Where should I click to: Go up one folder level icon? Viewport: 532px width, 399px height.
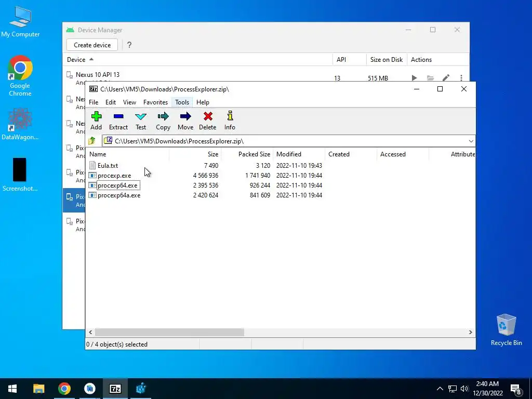click(x=92, y=141)
